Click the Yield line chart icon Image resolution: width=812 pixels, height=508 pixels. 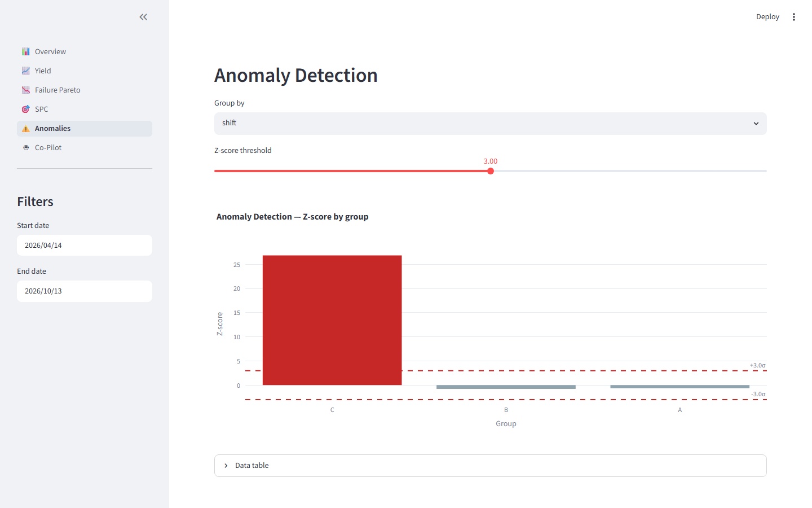pos(26,71)
